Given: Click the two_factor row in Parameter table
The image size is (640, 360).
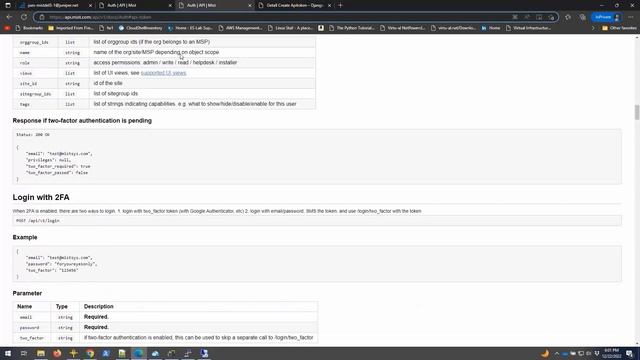Looking at the screenshot, I should tap(165, 338).
